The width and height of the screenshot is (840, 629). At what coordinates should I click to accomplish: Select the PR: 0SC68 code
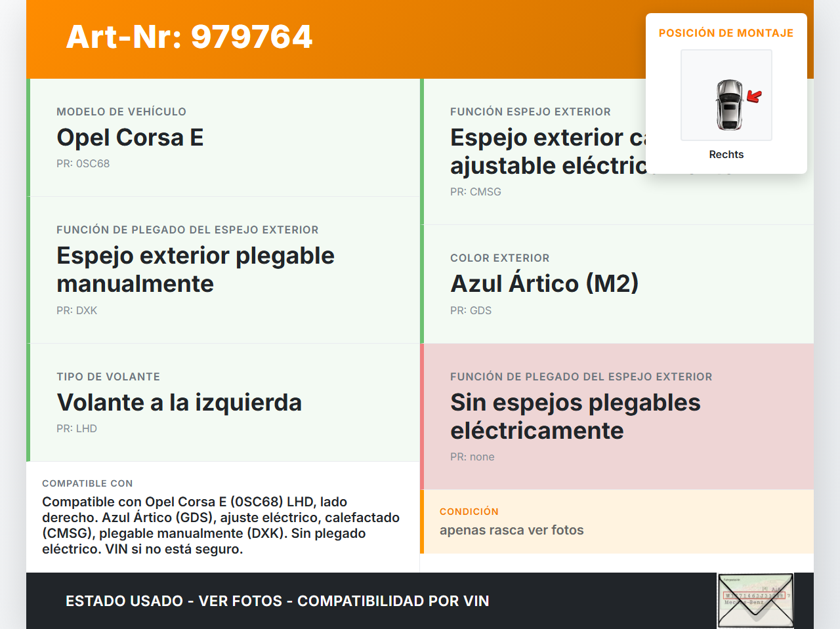(x=83, y=164)
